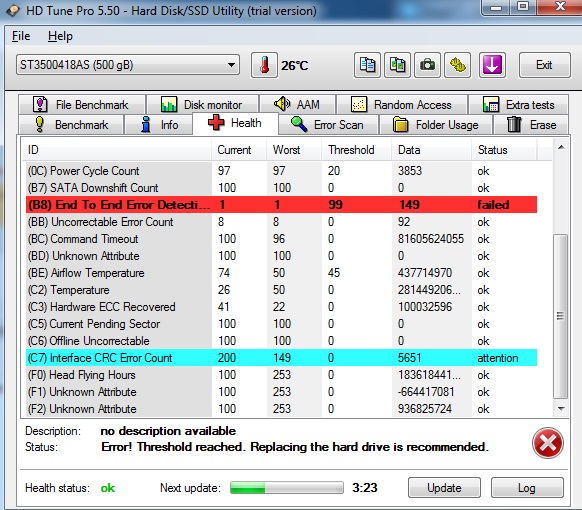The height and width of the screenshot is (510, 582).
Task: Click the copy screenshot to clipboard icon
Action: [x=397, y=65]
